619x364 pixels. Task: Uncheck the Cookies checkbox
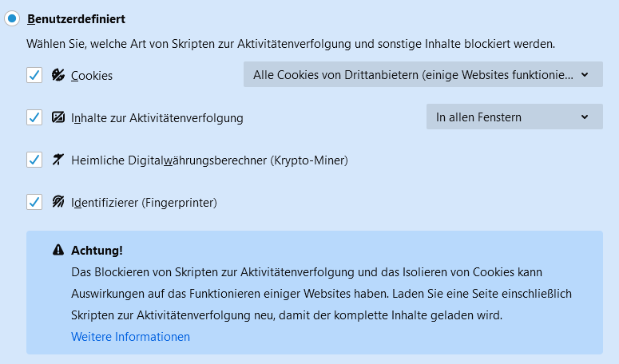[x=34, y=75]
